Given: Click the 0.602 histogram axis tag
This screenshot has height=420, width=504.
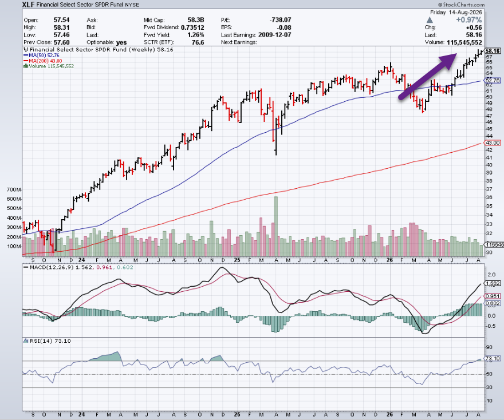Looking at the screenshot, I should (493, 303).
